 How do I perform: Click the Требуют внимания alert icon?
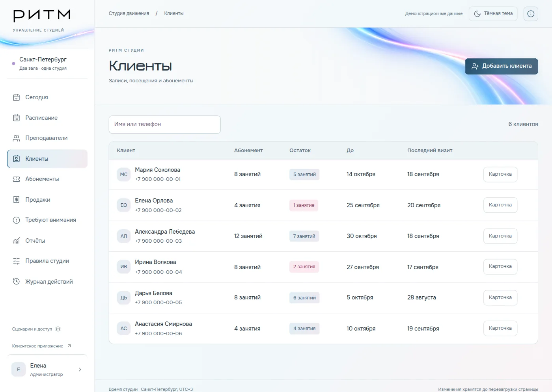coord(16,220)
